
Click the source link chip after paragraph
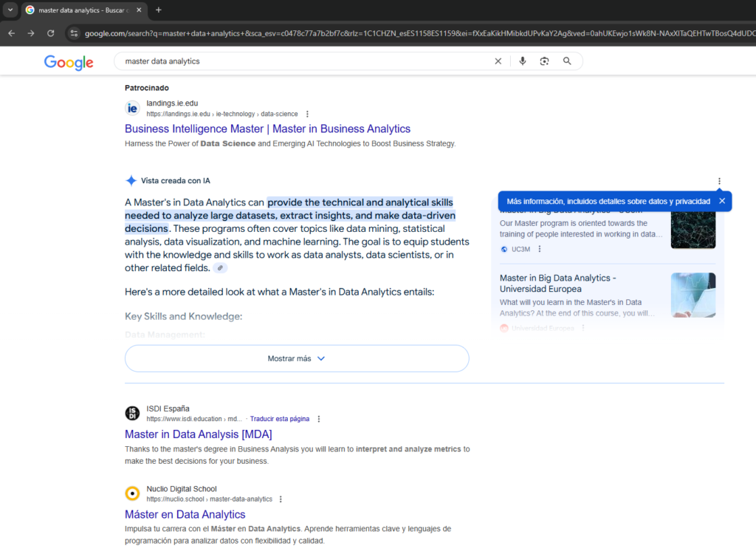tap(220, 268)
